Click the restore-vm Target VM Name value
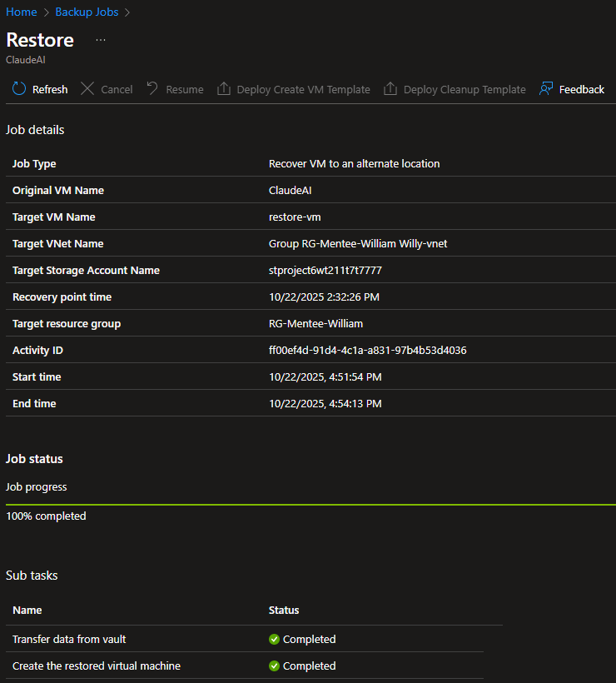This screenshot has height=683, width=616. click(x=294, y=217)
